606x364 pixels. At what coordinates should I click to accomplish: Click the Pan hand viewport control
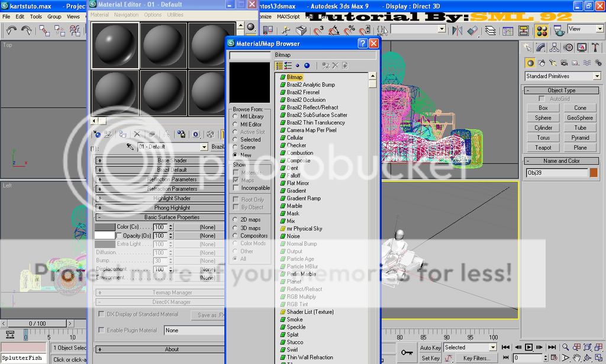click(576, 358)
